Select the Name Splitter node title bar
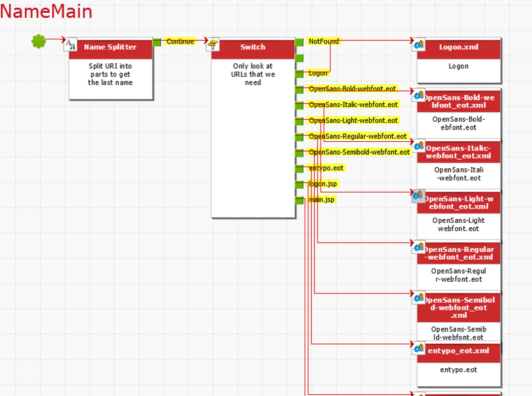 pyautogui.click(x=111, y=47)
